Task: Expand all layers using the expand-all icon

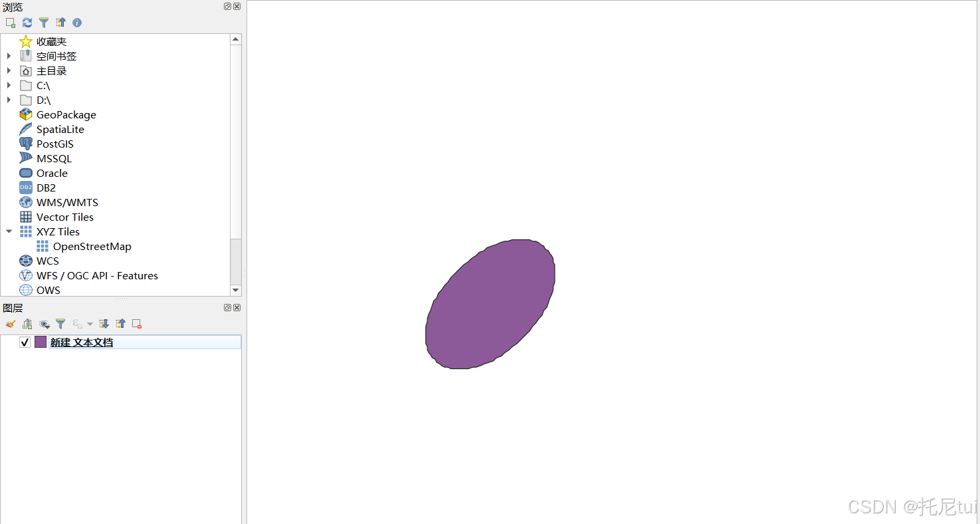Action: pyautogui.click(x=104, y=324)
